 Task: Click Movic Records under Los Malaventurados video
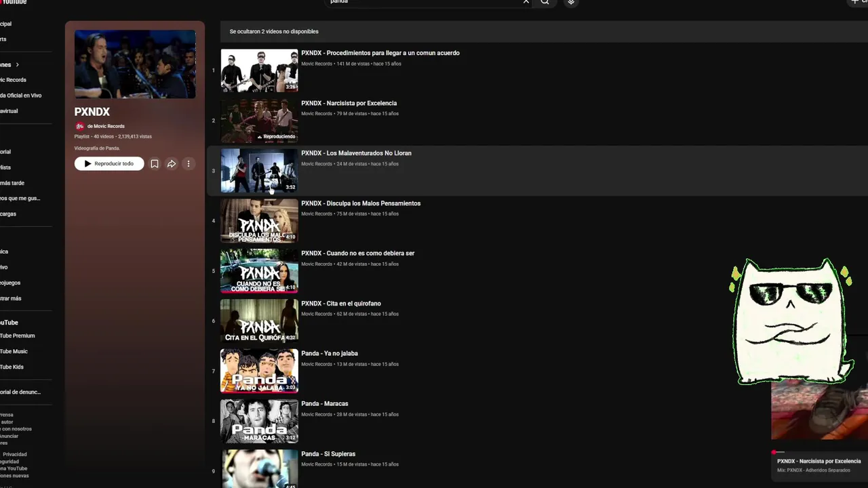317,164
